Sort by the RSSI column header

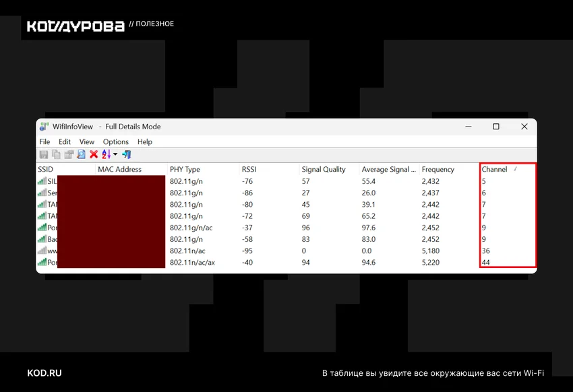(269, 169)
